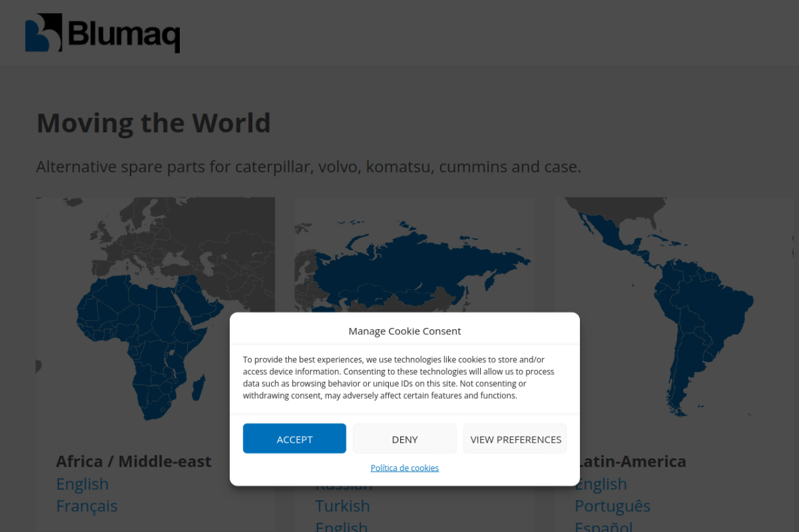Image resolution: width=799 pixels, height=532 pixels.
Task: Click the Latin-America region heading
Action: 632,462
